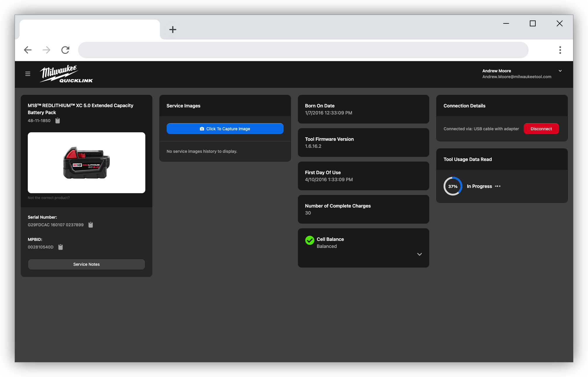Viewport: 588px width, 377px height.
Task: Click the Service Images heading
Action: coord(183,106)
